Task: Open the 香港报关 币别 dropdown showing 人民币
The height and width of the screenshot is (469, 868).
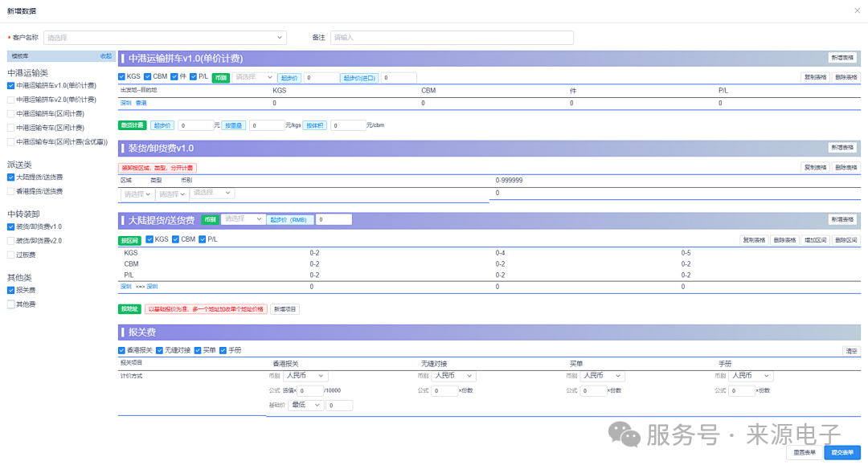Action: click(x=305, y=376)
